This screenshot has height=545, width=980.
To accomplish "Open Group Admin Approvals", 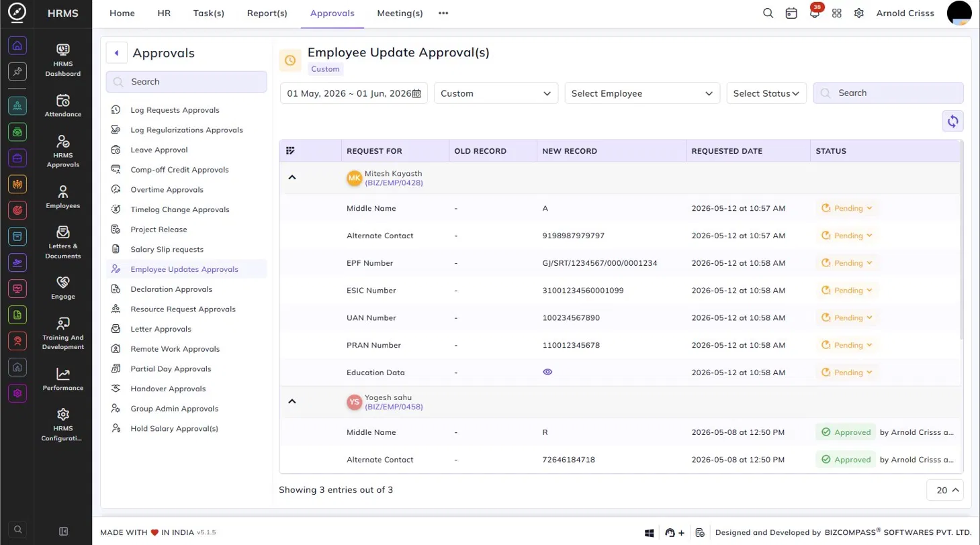I will tap(186, 409).
